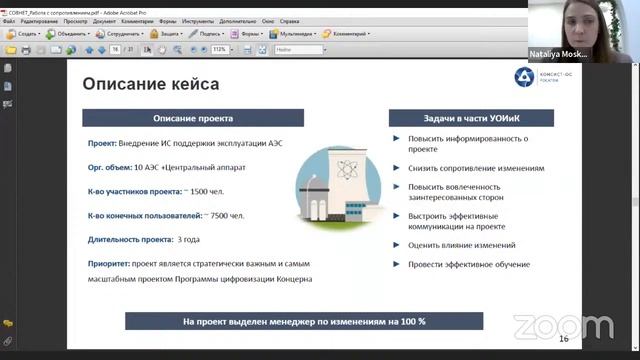Open the Комментарии menu
The height and width of the screenshot is (360, 640).
tap(138, 21)
